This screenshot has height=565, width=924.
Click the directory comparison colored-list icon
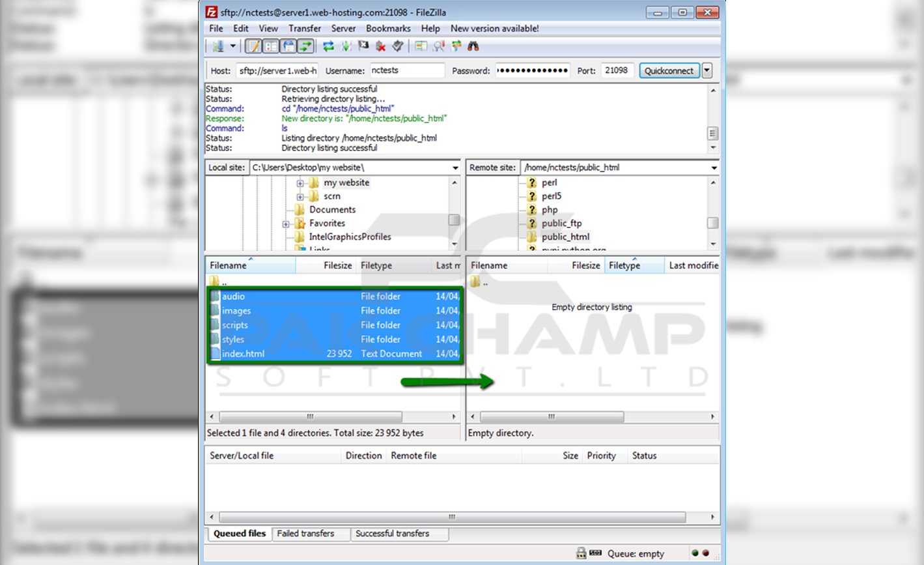click(421, 46)
